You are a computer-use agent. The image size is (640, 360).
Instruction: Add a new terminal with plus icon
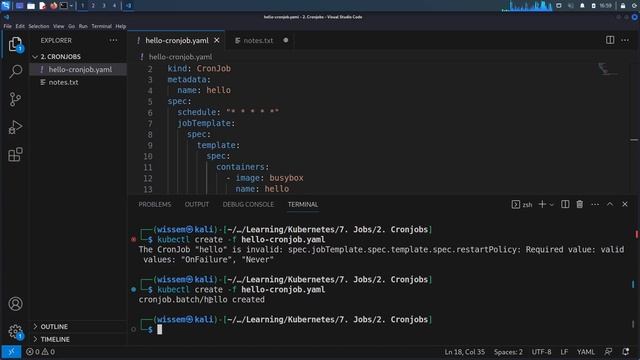(x=542, y=204)
